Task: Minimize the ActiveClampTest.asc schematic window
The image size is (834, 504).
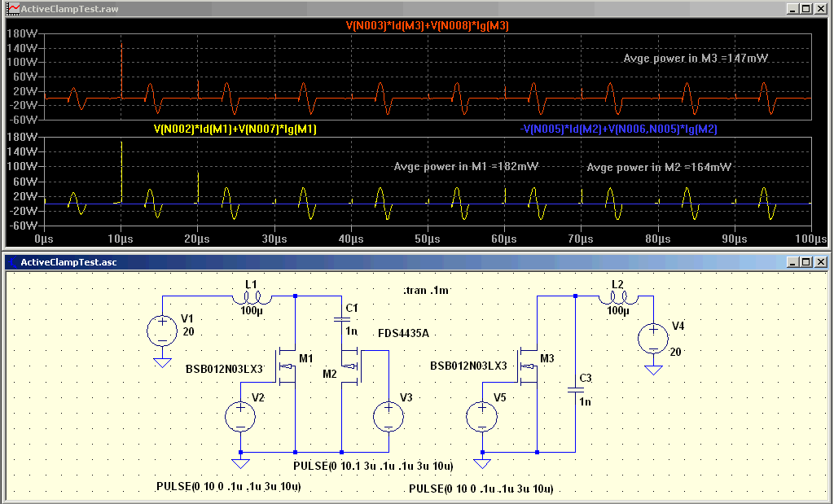Action: (x=793, y=262)
